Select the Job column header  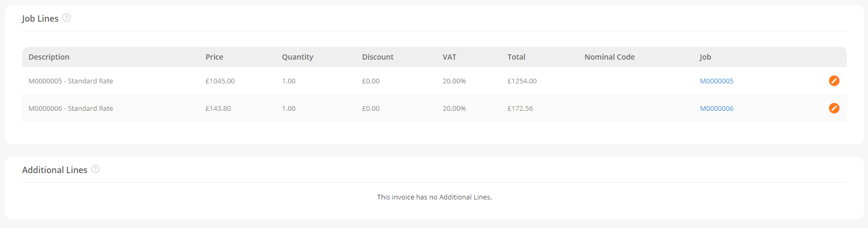[705, 57]
